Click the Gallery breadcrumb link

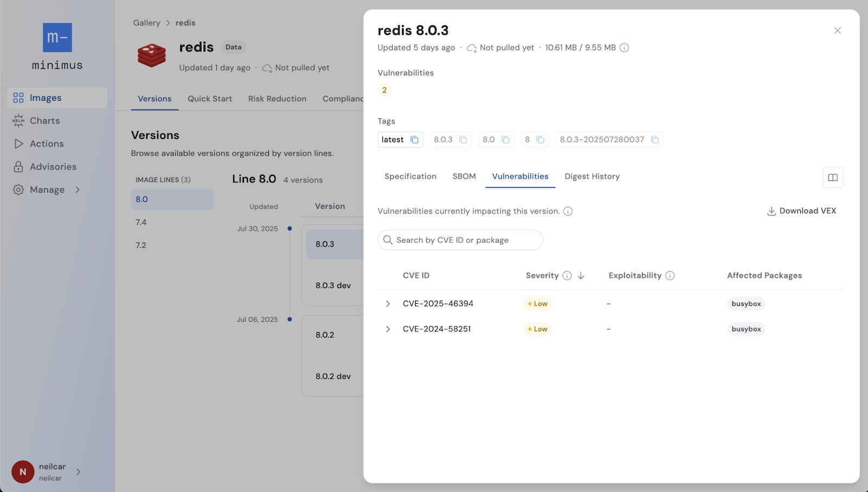(146, 23)
